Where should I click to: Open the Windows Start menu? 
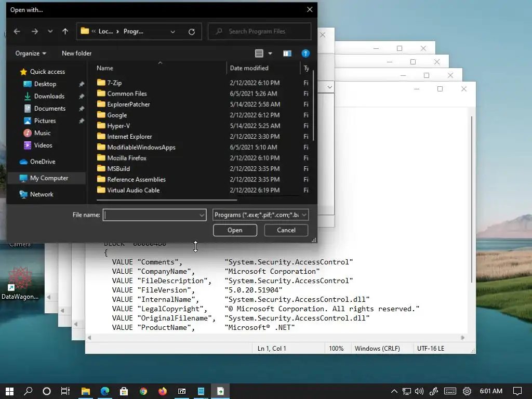pyautogui.click(x=9, y=391)
